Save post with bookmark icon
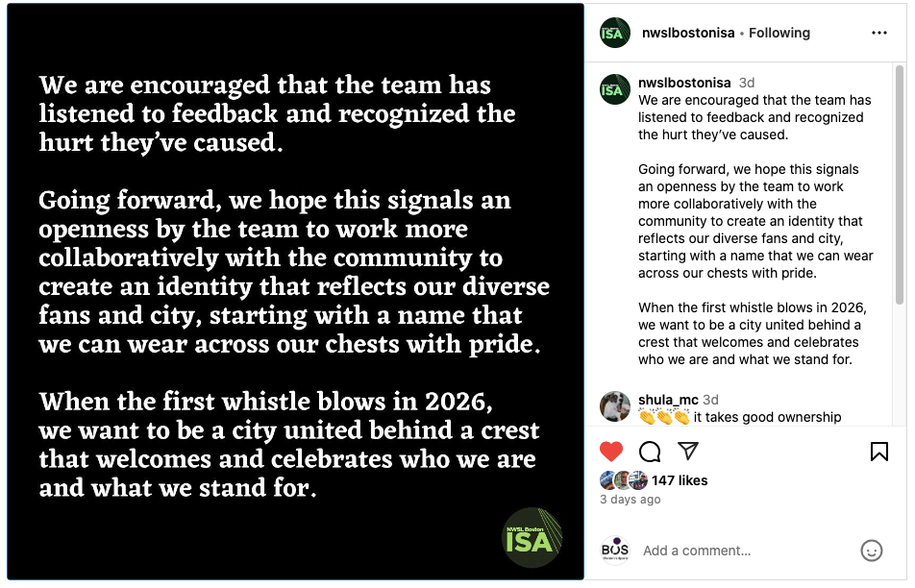 [878, 452]
